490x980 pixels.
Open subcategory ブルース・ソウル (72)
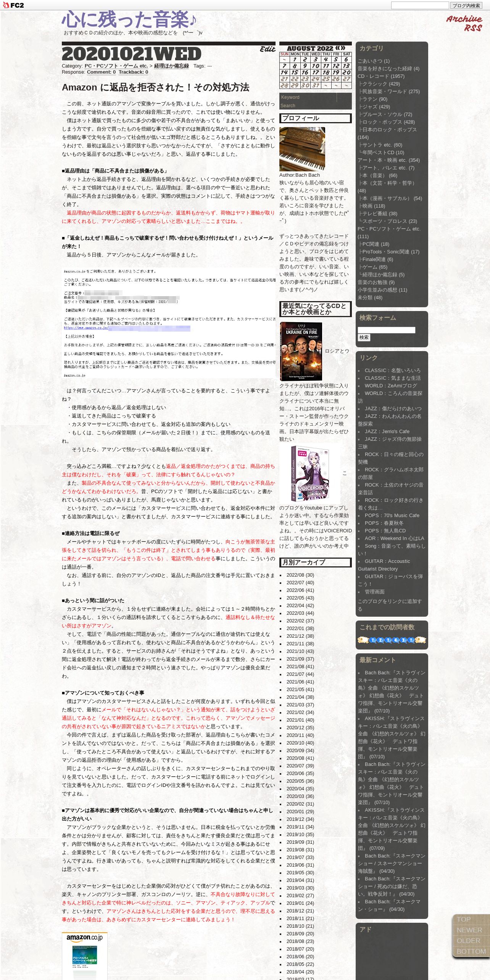click(x=387, y=114)
